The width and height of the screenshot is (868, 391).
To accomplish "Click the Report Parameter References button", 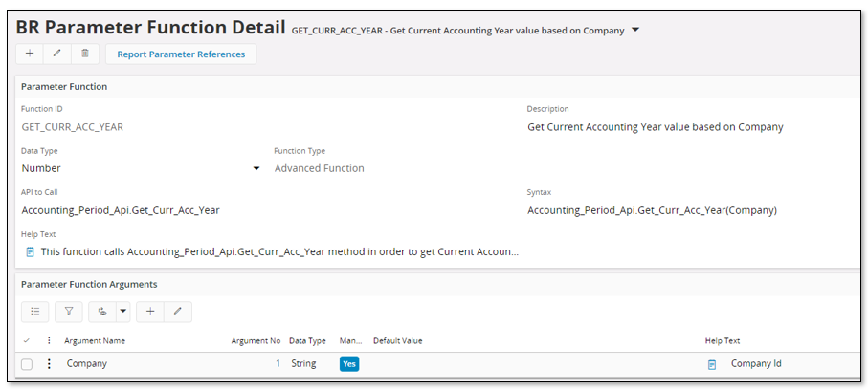I will point(181,54).
